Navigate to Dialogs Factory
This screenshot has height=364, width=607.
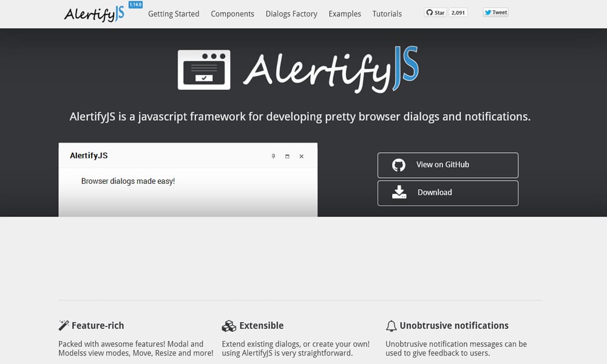(291, 13)
